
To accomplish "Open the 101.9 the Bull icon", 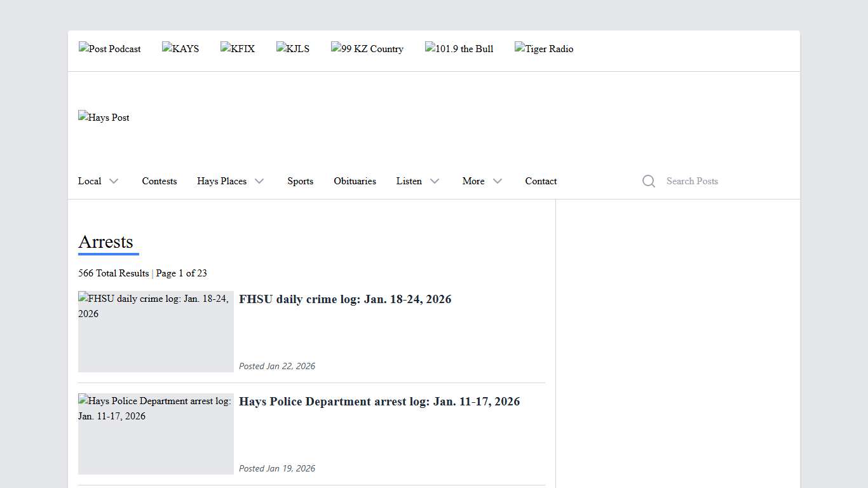I will coord(459,49).
